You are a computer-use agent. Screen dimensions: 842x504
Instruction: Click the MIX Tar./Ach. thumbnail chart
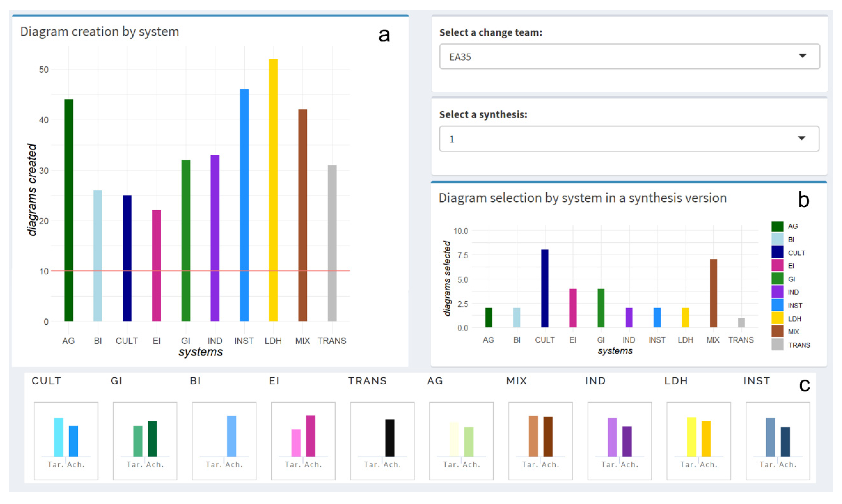pos(540,441)
